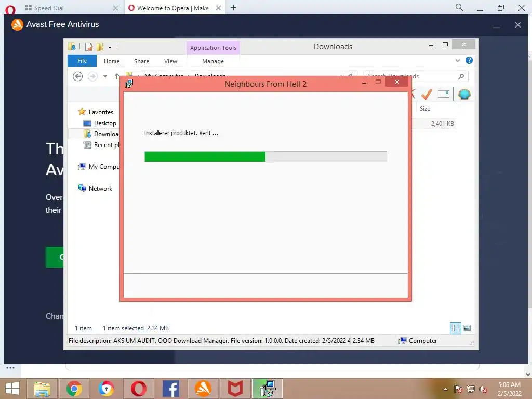Viewport: 532px width, 399px height.
Task: Click the Computer status bar entry
Action: 418,340
